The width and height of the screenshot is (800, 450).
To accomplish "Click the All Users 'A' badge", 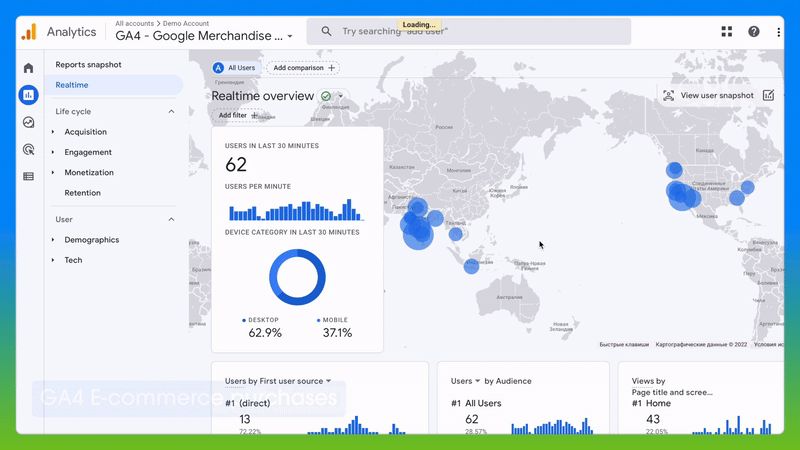I will click(x=218, y=68).
